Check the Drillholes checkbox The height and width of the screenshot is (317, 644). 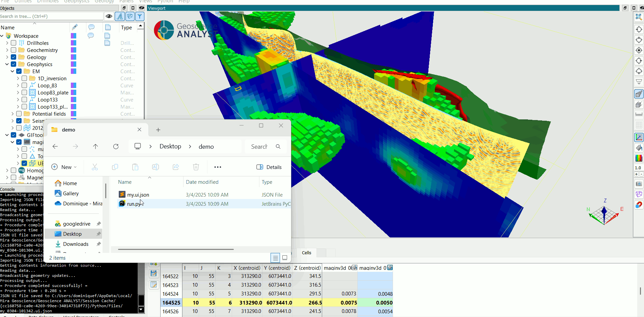tap(13, 43)
